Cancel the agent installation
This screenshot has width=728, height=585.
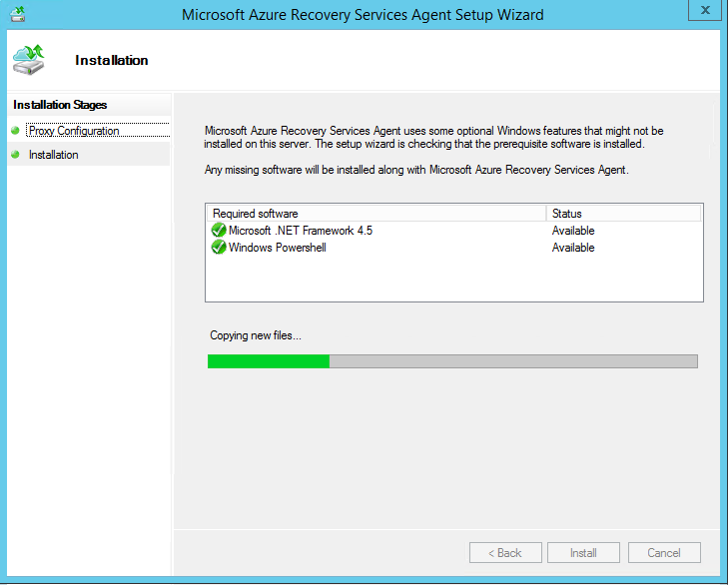(664, 553)
